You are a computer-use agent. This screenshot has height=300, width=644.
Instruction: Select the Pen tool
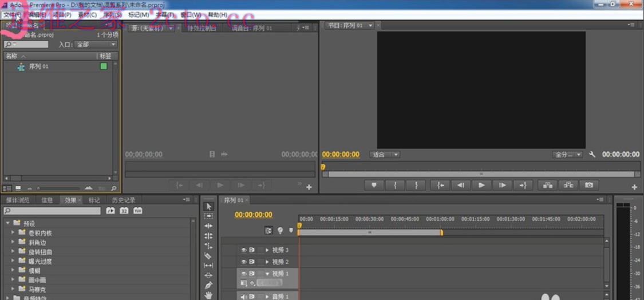click(x=208, y=285)
